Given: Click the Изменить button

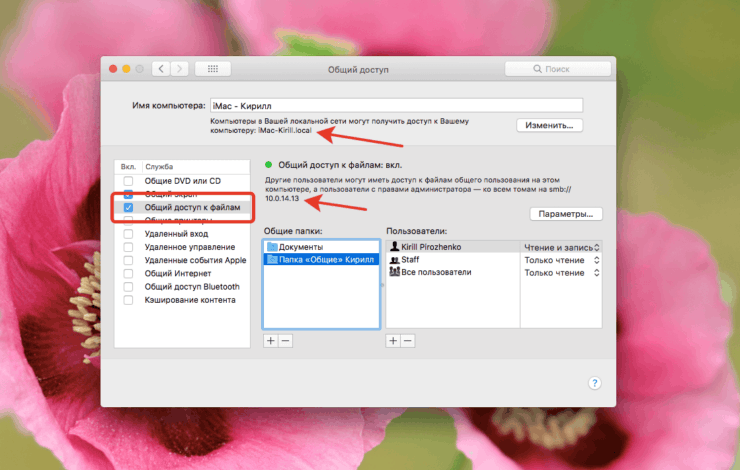Looking at the screenshot, I should [549, 126].
